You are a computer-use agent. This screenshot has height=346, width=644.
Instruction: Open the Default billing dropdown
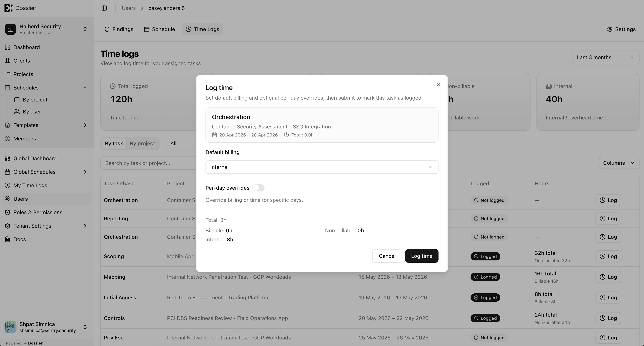pyautogui.click(x=322, y=167)
